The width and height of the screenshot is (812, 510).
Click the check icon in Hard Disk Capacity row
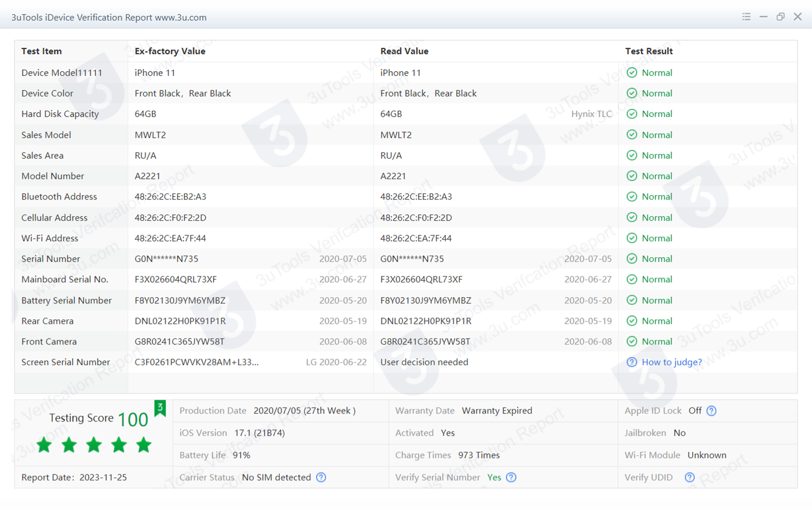(x=631, y=114)
